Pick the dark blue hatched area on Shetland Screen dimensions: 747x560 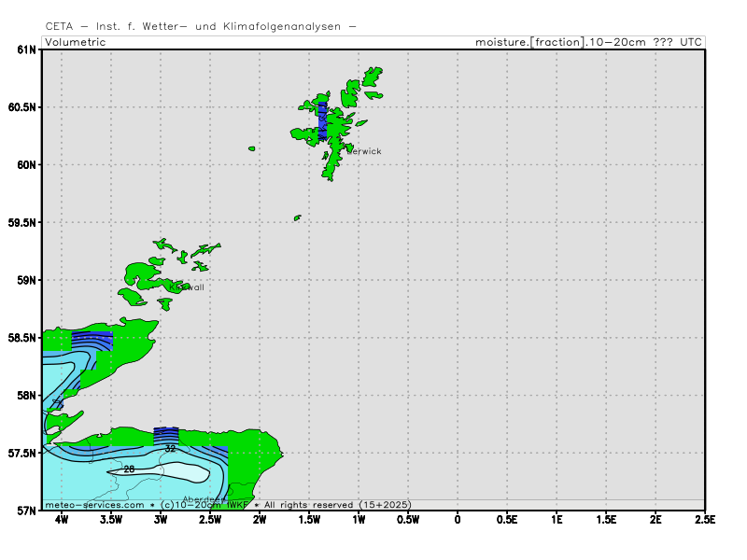tap(322, 121)
